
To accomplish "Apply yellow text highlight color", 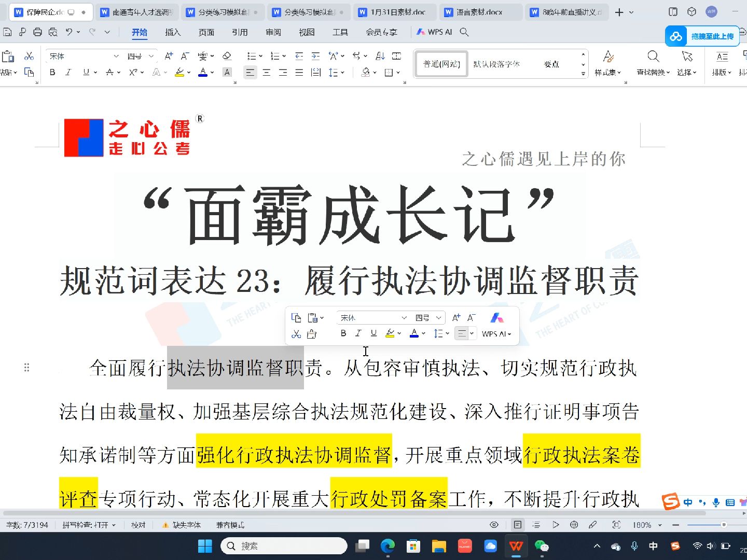I will pos(179,72).
